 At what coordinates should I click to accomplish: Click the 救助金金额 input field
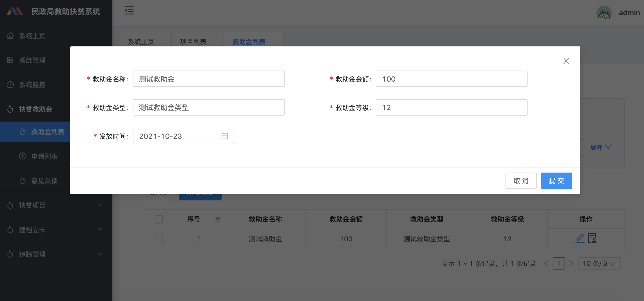tap(452, 79)
